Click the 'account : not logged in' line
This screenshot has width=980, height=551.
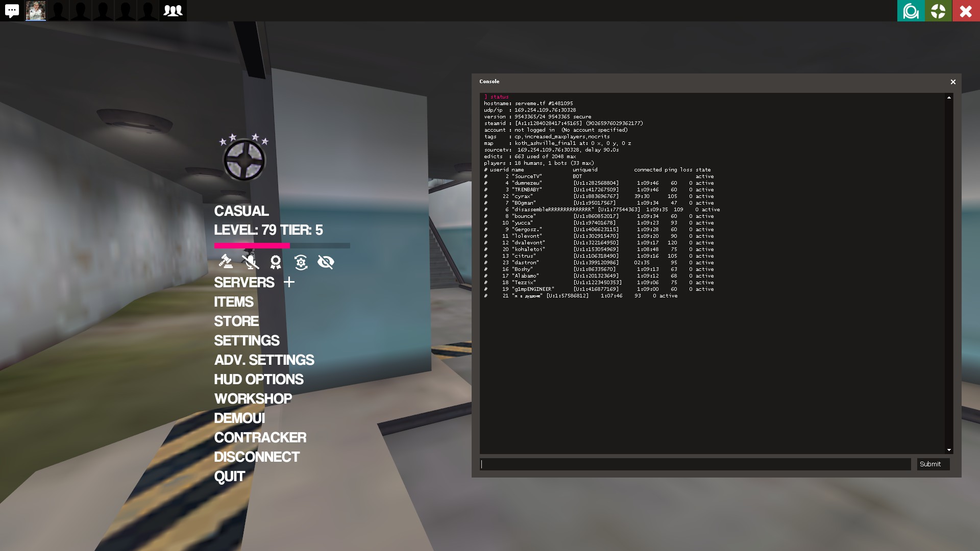[556, 130]
